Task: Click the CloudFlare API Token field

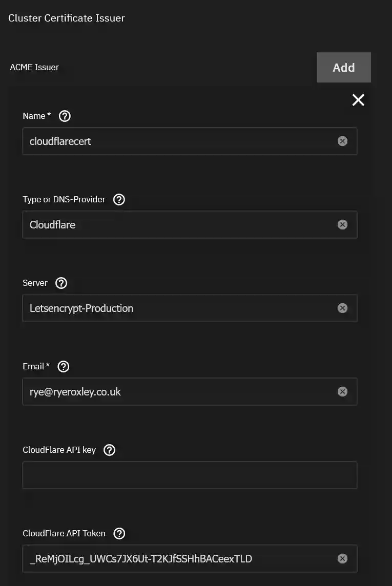Action: coord(179,558)
